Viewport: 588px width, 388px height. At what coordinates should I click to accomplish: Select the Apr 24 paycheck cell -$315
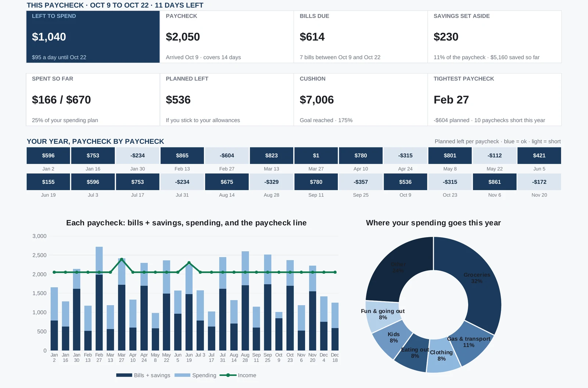point(405,156)
